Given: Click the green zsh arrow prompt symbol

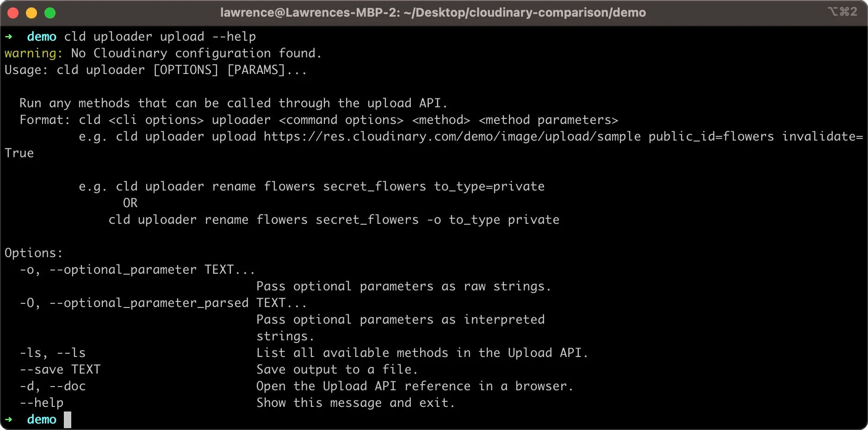Looking at the screenshot, I should 8,37.
